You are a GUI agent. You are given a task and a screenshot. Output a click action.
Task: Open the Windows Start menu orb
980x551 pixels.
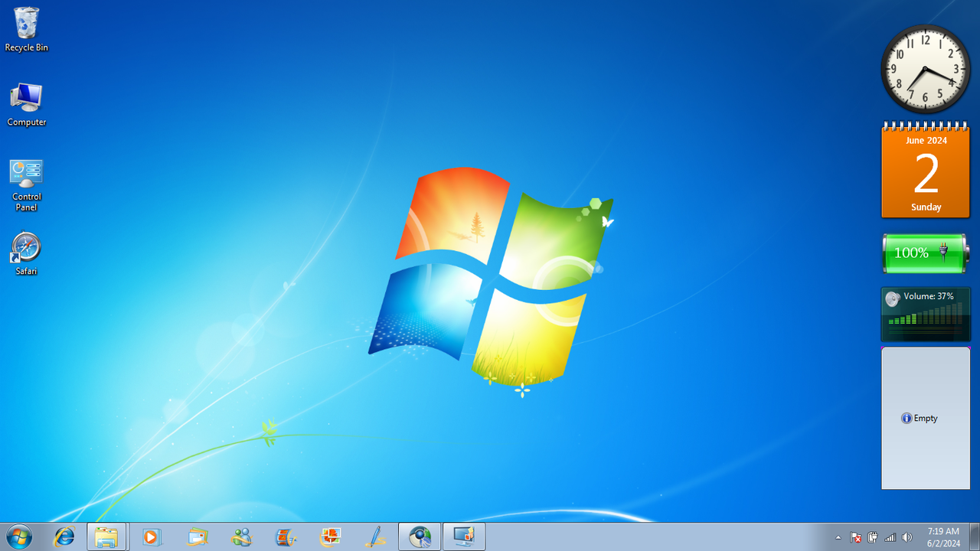pos(18,536)
